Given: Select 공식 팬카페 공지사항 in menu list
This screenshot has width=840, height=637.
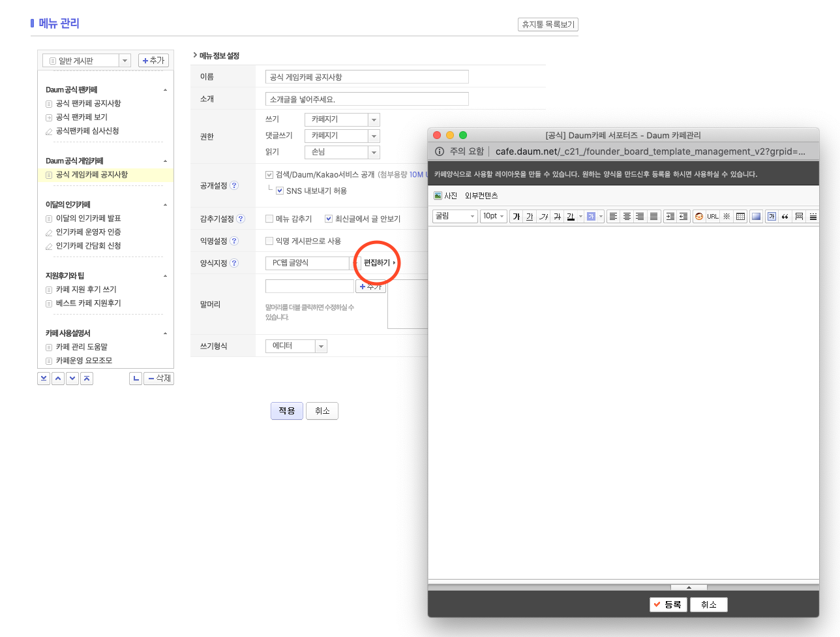Looking at the screenshot, I should click(88, 104).
